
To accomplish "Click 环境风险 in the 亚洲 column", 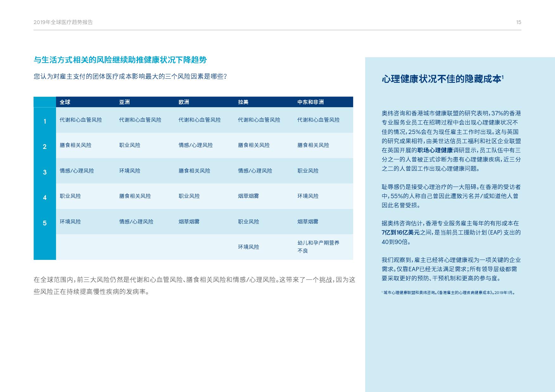I will point(130,171).
